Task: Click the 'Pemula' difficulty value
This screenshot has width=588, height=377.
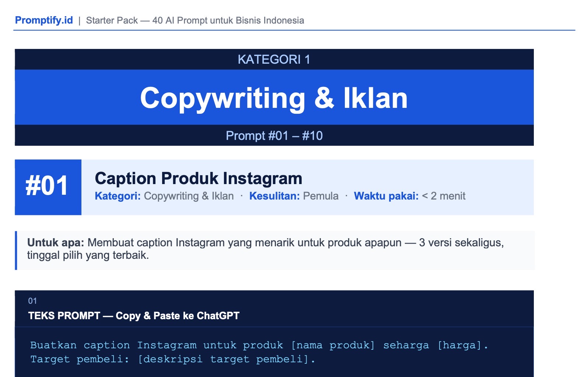Action: coord(321,196)
